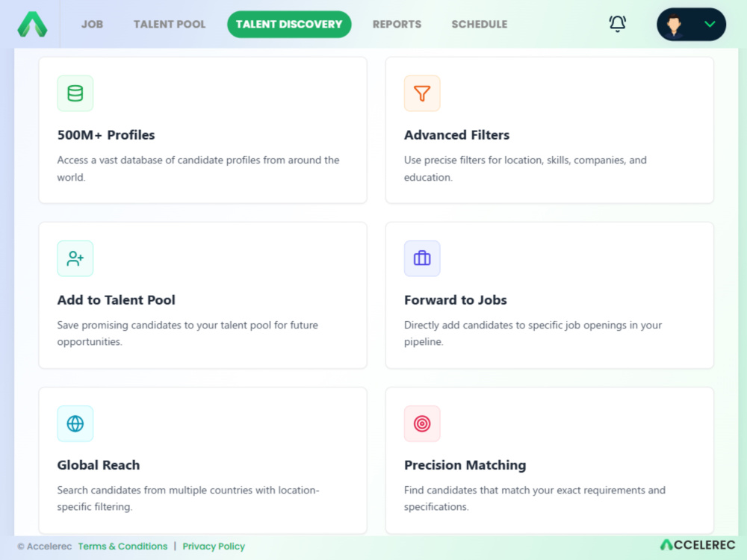Click the Add to Talent Pool heading
This screenshot has width=747, height=560.
(x=117, y=300)
